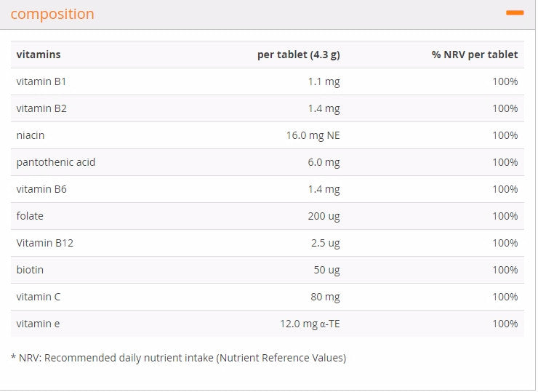
Task: Click vitamin B2 100% NRV value
Action: (505, 108)
